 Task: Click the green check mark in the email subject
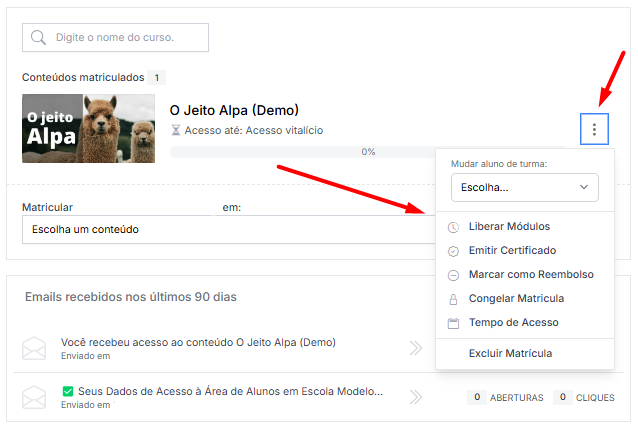[68, 392]
